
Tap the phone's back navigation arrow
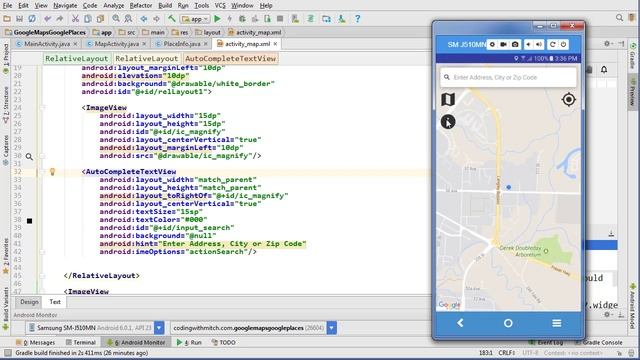coord(460,323)
